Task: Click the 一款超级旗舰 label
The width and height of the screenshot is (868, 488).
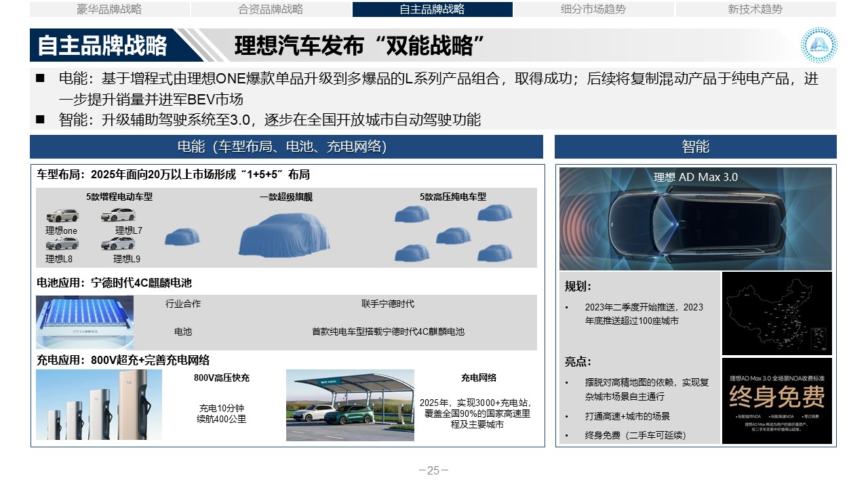Action: (x=286, y=197)
